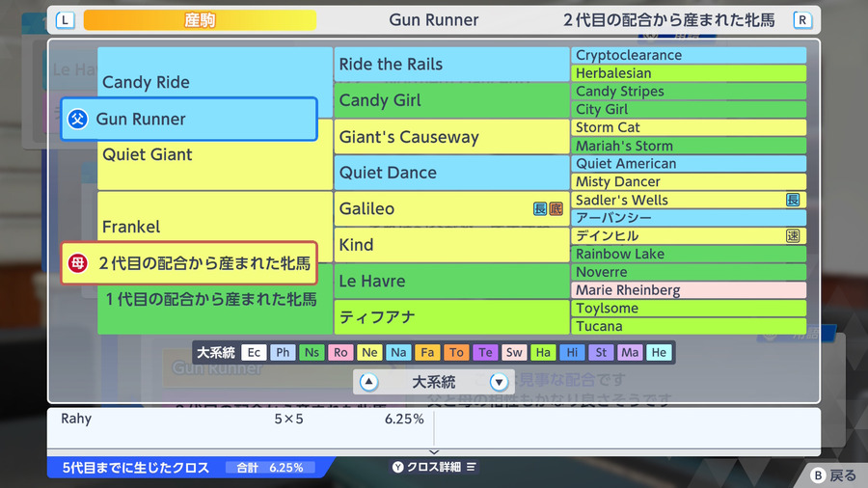Select the Te lineage swatch

(x=485, y=352)
